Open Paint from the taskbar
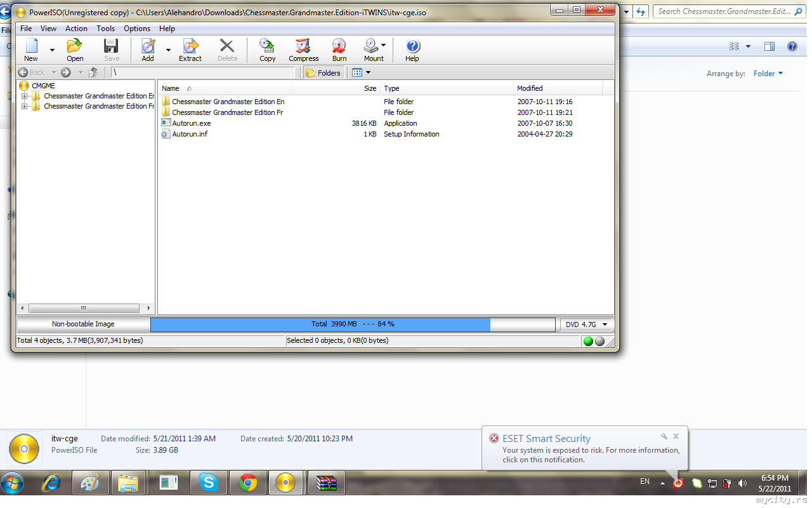The height and width of the screenshot is (508, 812). click(x=91, y=483)
